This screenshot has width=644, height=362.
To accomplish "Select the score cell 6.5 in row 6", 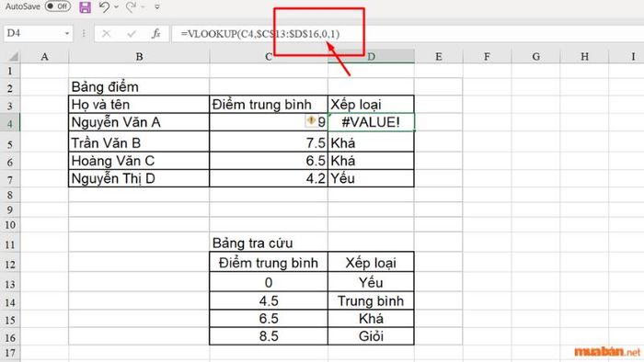I will pos(269,160).
